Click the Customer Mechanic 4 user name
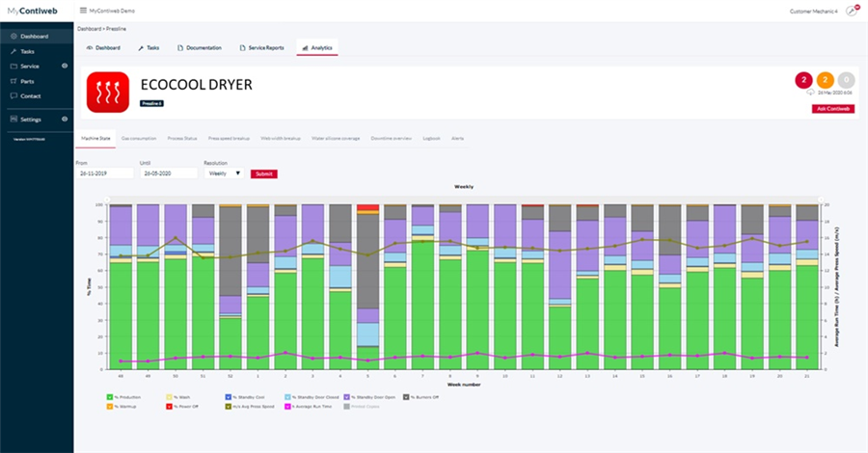 pyautogui.click(x=813, y=11)
